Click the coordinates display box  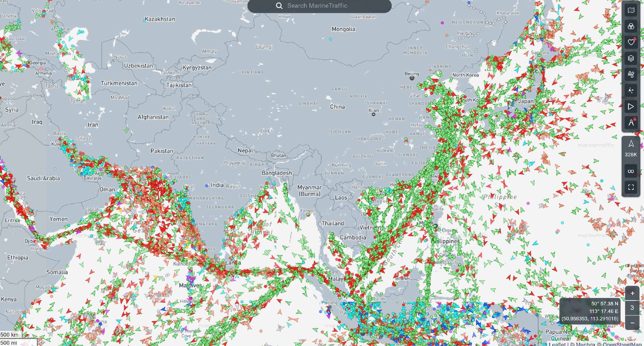point(590,311)
